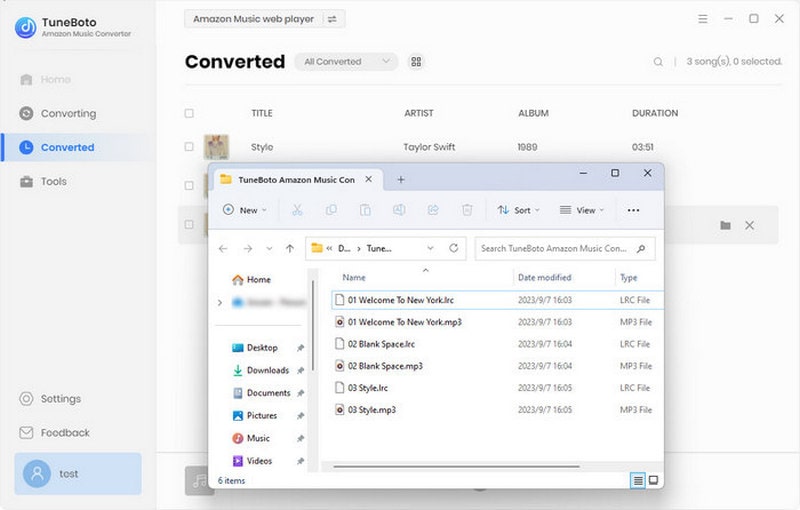Open the See more ellipsis menu
Screen dimensions: 800x510
[x=633, y=210]
